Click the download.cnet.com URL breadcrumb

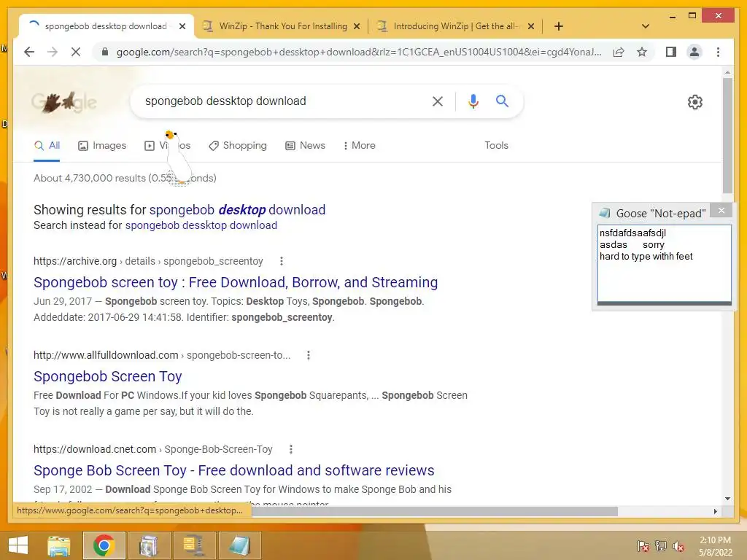[x=153, y=449]
